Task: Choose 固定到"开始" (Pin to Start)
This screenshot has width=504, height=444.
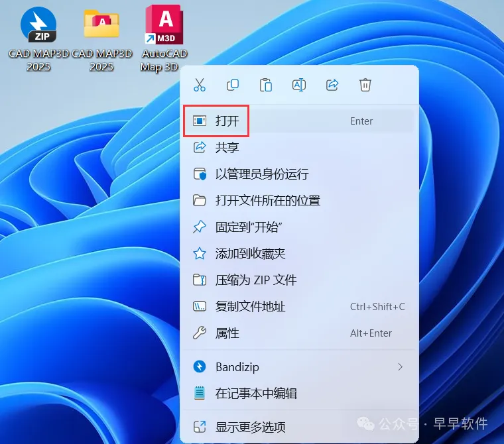Action: (299, 227)
